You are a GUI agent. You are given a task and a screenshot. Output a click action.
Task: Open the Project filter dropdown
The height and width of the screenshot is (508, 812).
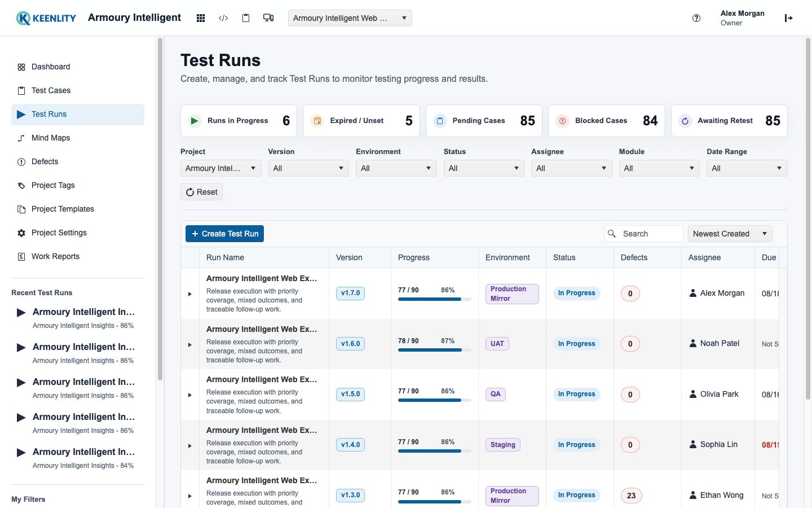(221, 168)
